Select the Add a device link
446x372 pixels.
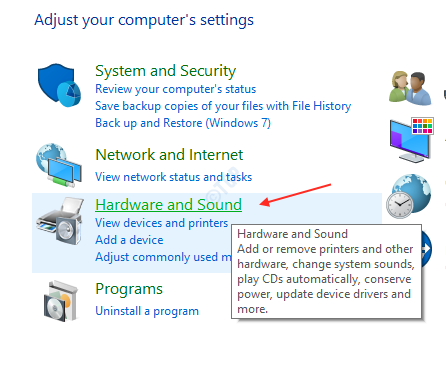pyautogui.click(x=129, y=240)
